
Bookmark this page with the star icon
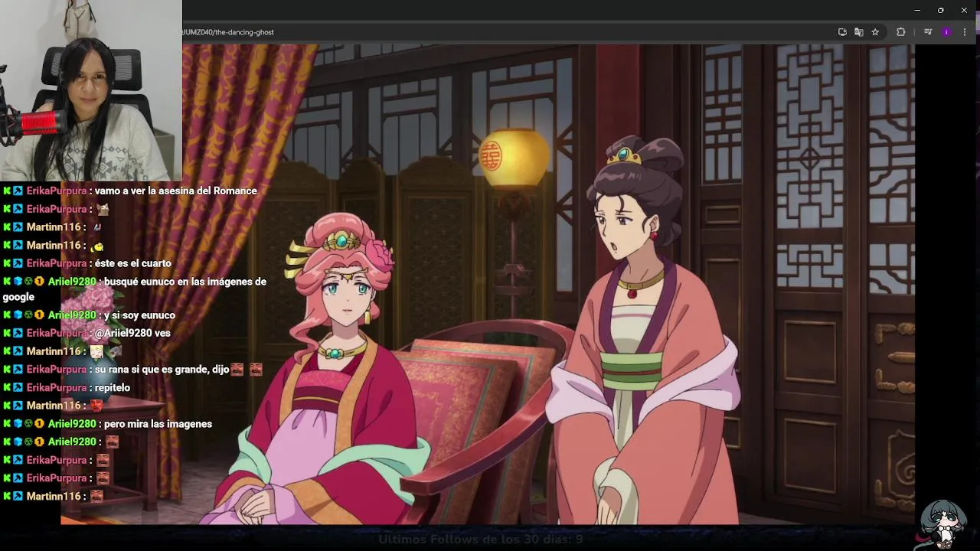pos(875,32)
